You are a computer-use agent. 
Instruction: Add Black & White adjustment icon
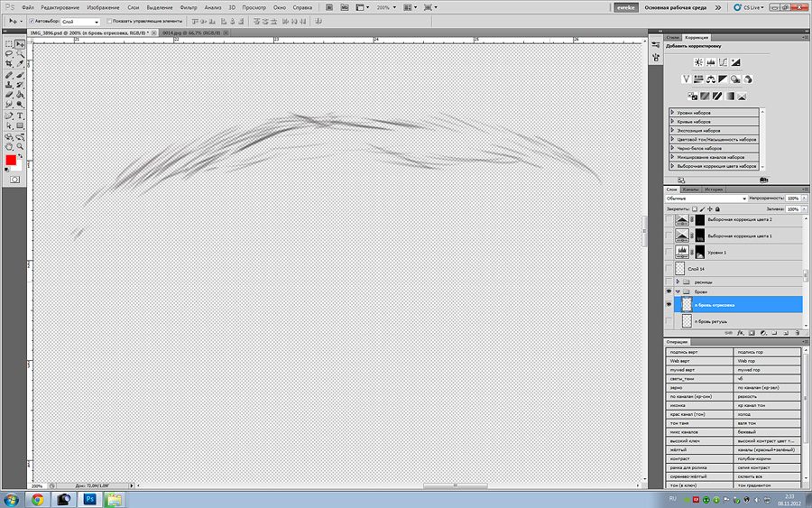723,79
